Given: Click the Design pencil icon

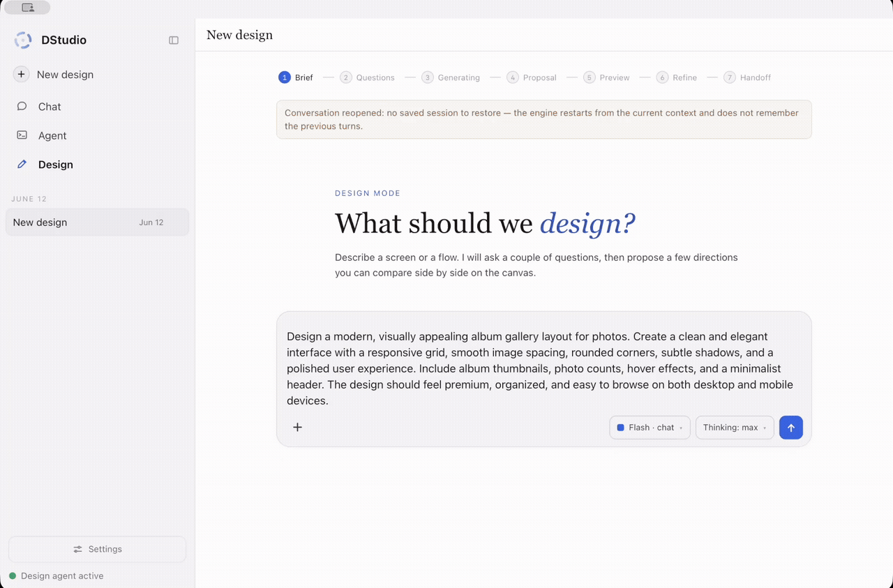Looking at the screenshot, I should [x=22, y=165].
